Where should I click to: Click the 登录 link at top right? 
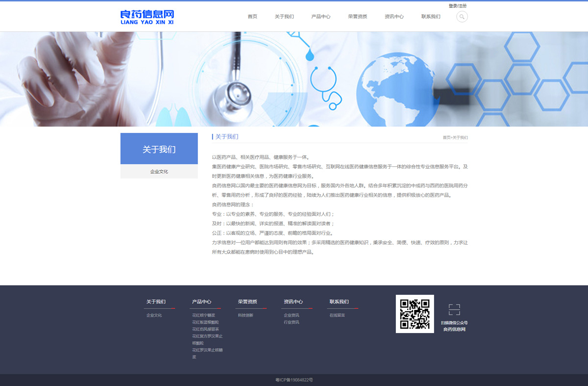pyautogui.click(x=453, y=6)
